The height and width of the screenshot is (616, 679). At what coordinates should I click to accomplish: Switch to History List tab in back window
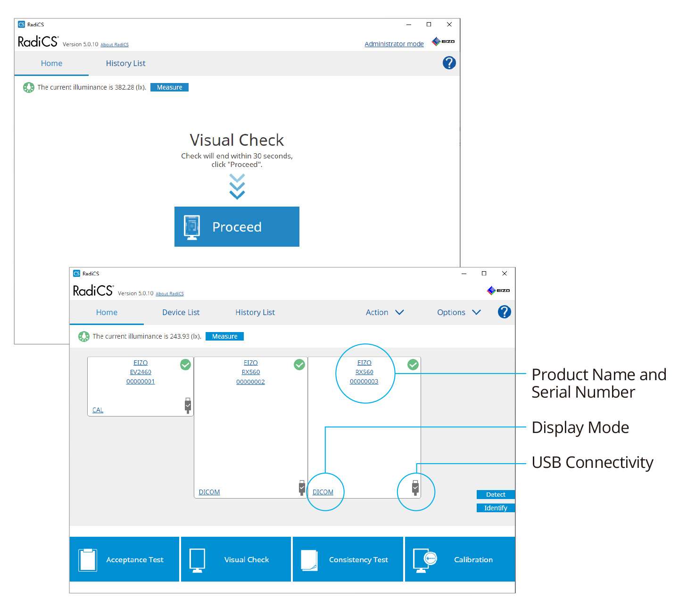coord(125,63)
